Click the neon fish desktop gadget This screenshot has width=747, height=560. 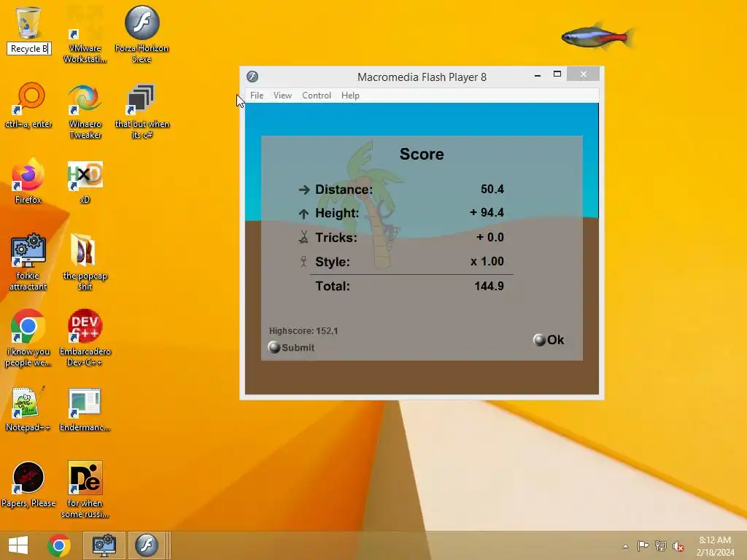click(x=597, y=36)
